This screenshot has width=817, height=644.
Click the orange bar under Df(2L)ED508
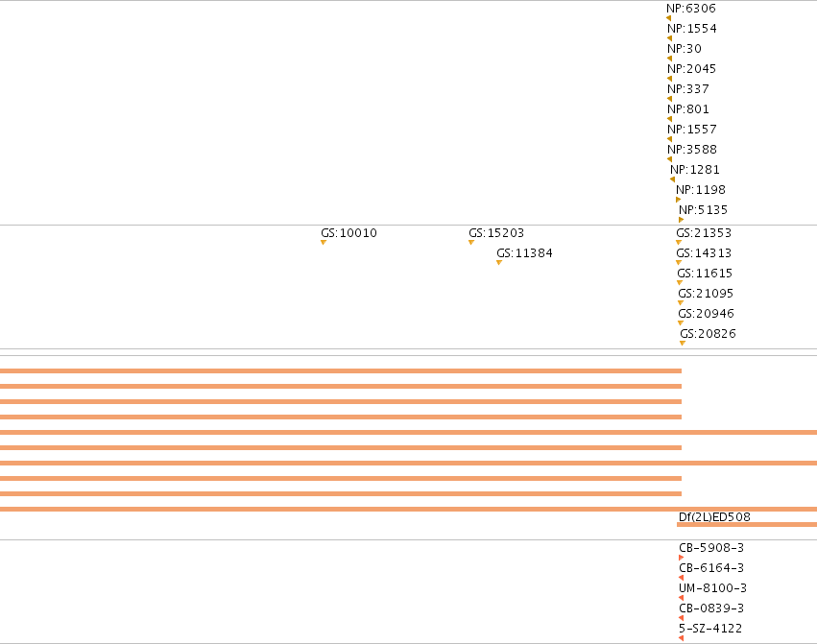point(747,525)
